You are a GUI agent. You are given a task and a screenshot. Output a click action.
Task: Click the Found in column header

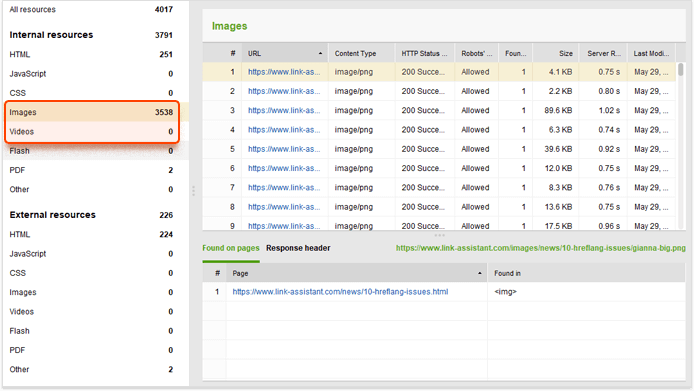[586, 274]
